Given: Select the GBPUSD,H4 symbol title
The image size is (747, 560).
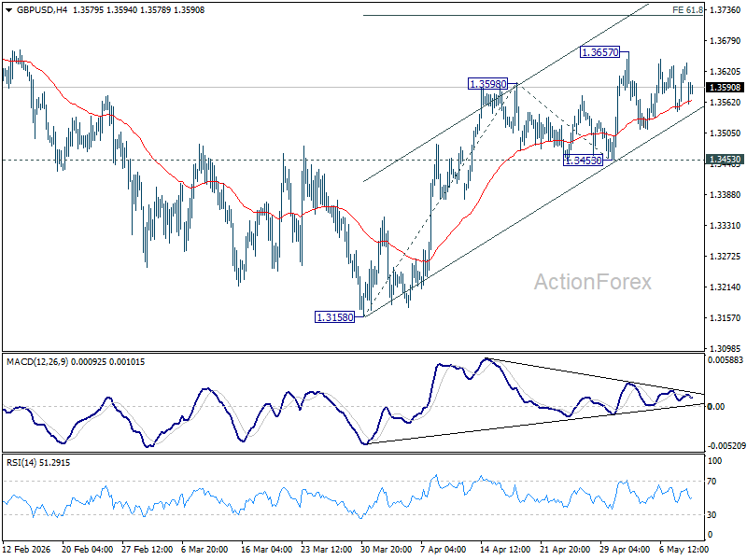Looking at the screenshot, I should coord(42,10).
